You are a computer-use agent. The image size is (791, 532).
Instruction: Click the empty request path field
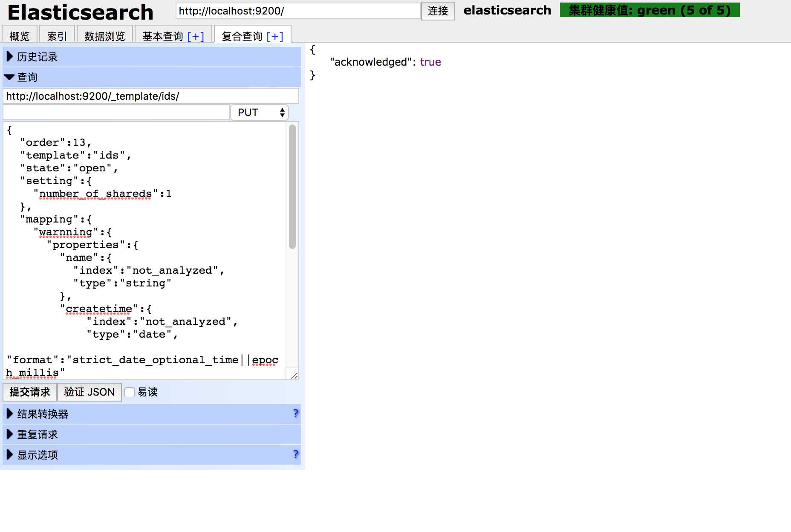tap(116, 112)
